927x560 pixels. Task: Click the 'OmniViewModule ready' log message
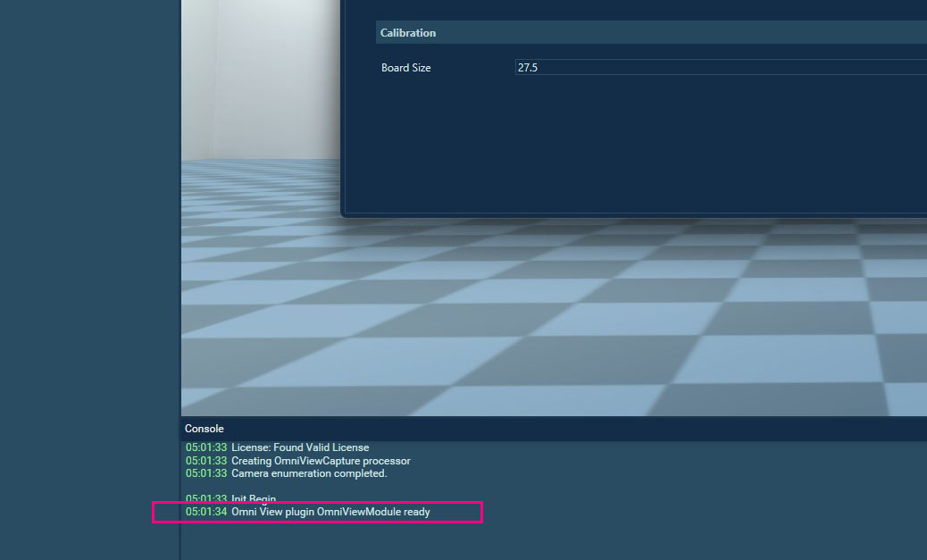[330, 513]
